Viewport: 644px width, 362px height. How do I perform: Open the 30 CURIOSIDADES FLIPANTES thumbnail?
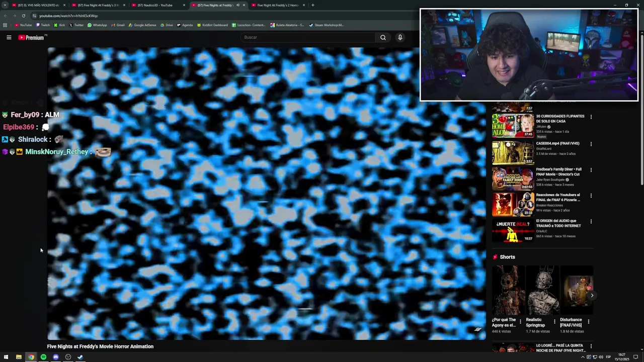click(513, 126)
